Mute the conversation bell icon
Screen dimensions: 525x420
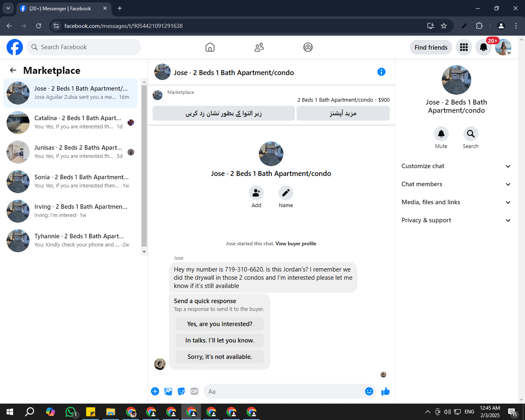click(441, 134)
